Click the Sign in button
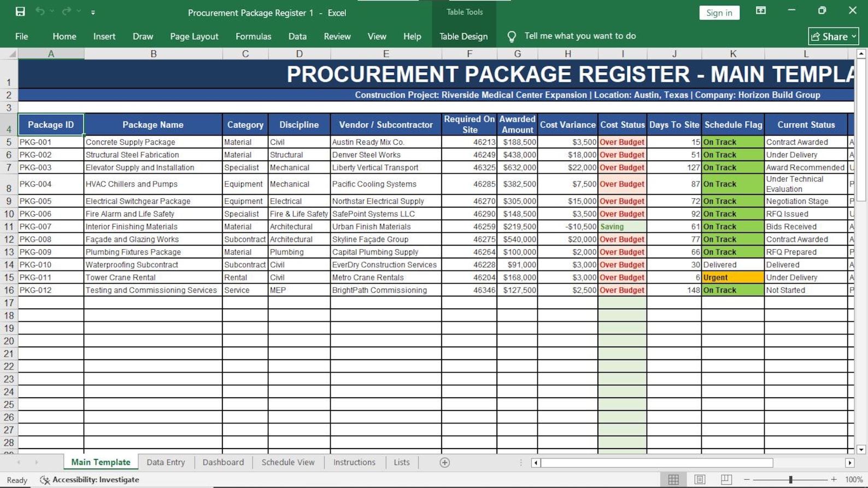This screenshot has width=868, height=488. [719, 13]
